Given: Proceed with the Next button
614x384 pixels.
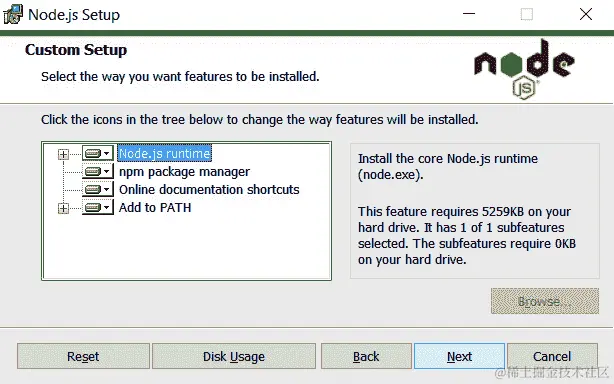Looking at the screenshot, I should [459, 356].
